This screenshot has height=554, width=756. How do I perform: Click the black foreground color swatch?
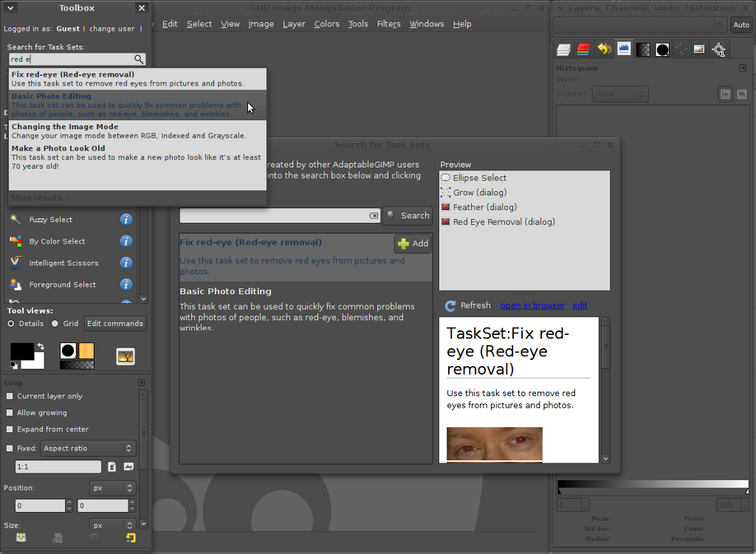click(21, 351)
